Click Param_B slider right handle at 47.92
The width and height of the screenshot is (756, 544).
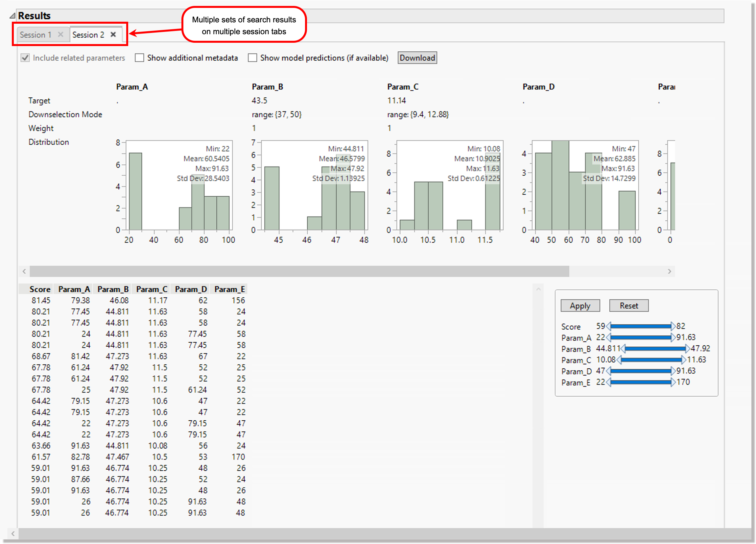[x=688, y=349]
